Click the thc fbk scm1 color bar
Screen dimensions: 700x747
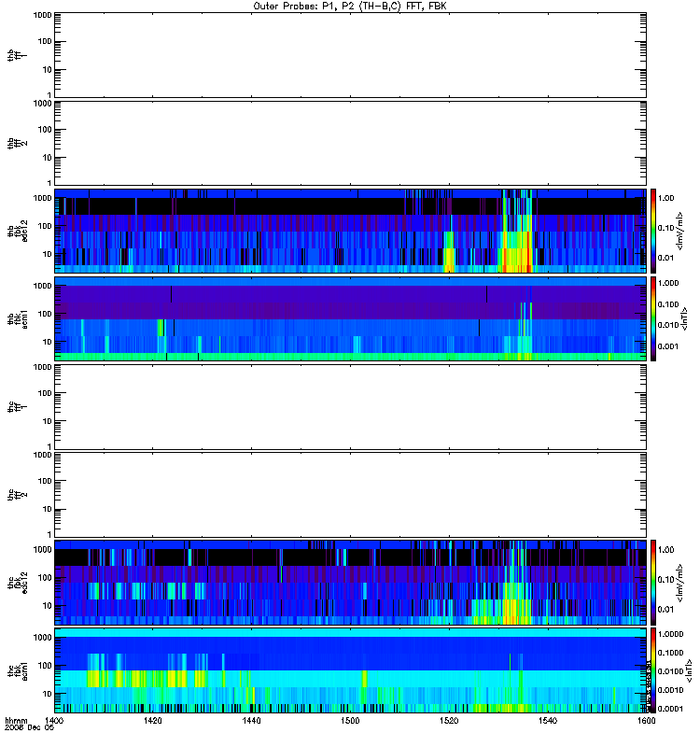pos(653,670)
